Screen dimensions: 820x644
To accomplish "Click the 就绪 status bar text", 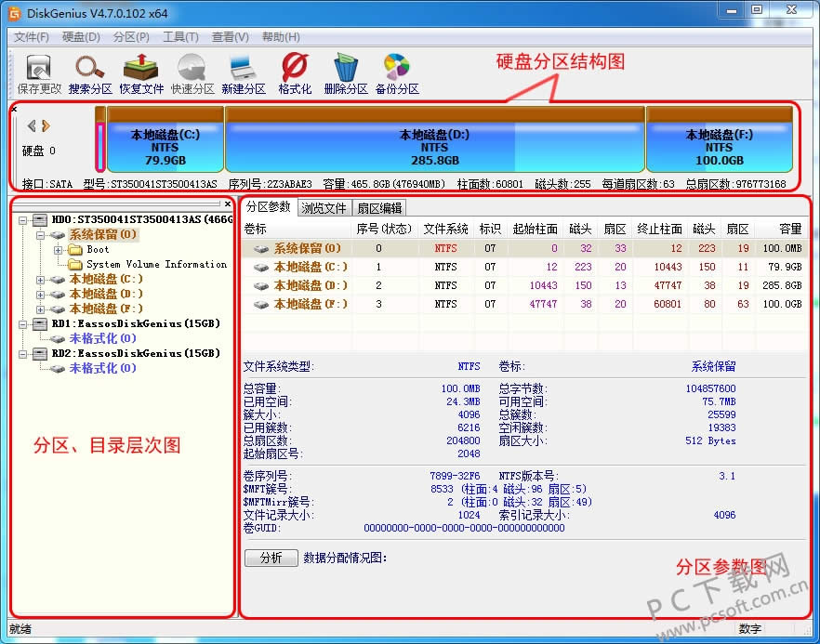I will coord(20,629).
